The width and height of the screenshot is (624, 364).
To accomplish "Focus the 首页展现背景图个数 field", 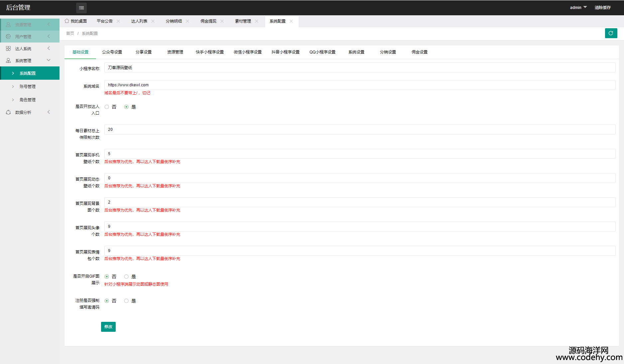I will (360, 202).
